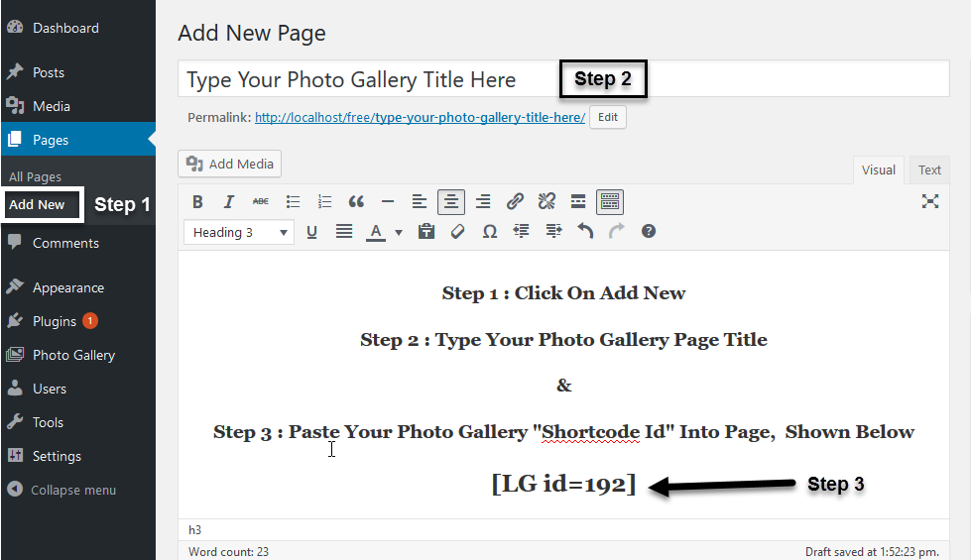Click the [LG id=192] shortcode text
971x560 pixels.
tap(563, 484)
